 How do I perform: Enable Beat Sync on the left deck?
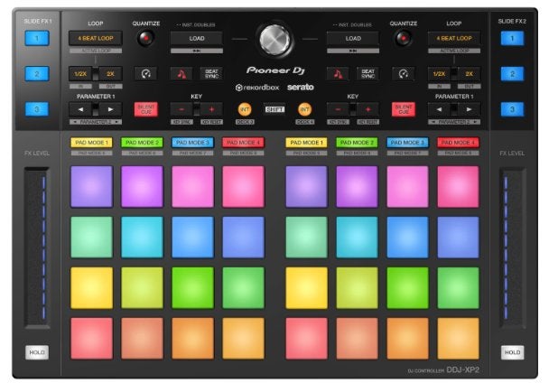[211, 74]
